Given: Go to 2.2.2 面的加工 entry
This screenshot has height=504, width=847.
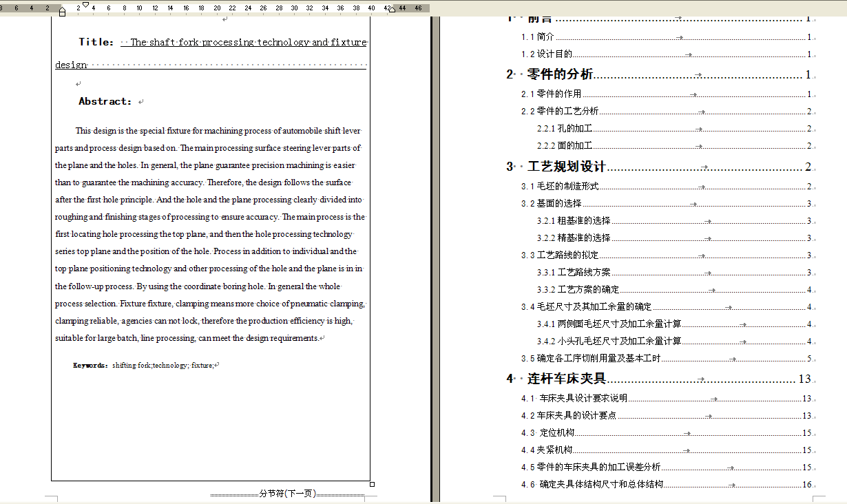Looking at the screenshot, I should click(x=675, y=145).
